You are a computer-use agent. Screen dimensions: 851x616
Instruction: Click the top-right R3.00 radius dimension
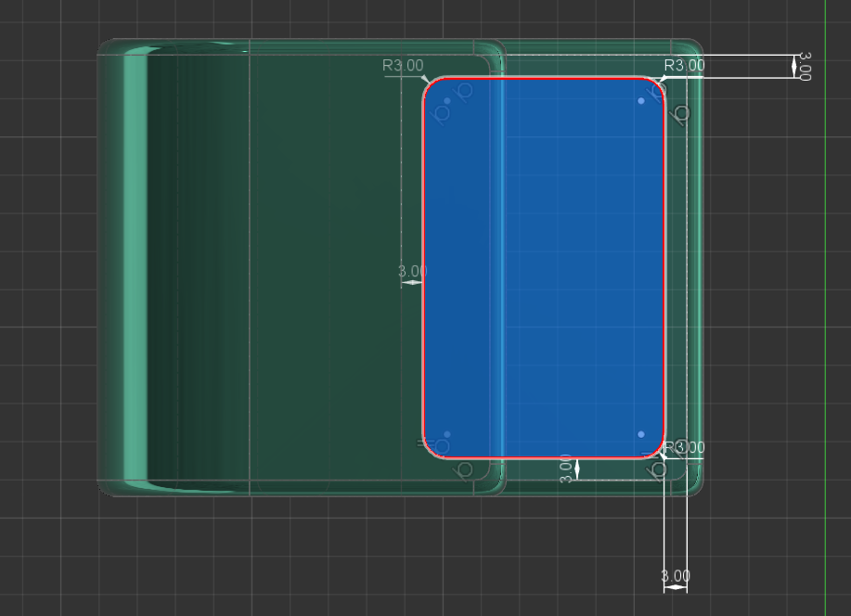point(684,66)
